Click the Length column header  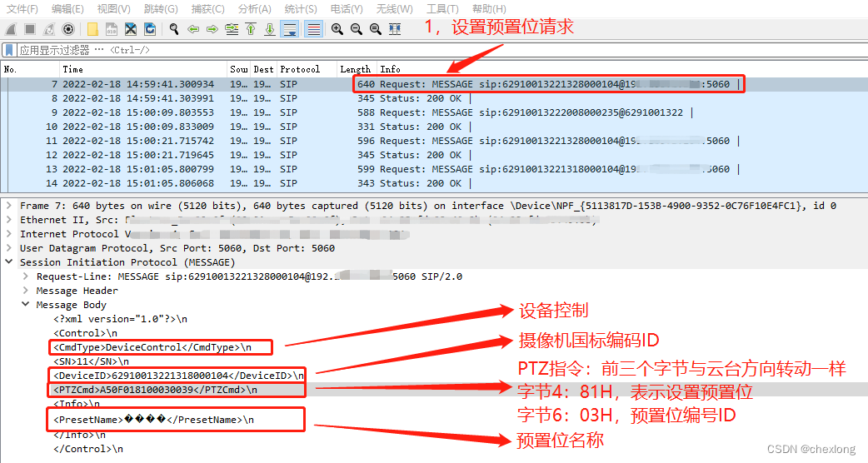click(357, 69)
